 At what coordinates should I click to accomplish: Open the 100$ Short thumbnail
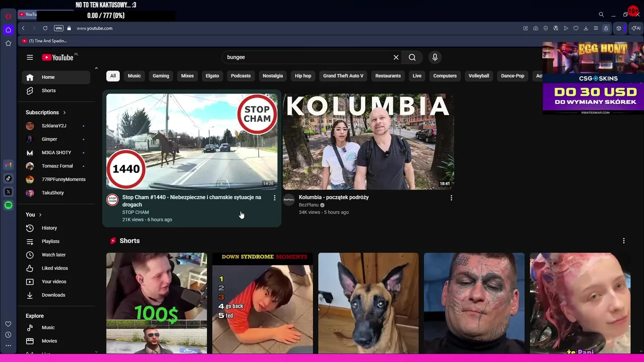pyautogui.click(x=156, y=303)
